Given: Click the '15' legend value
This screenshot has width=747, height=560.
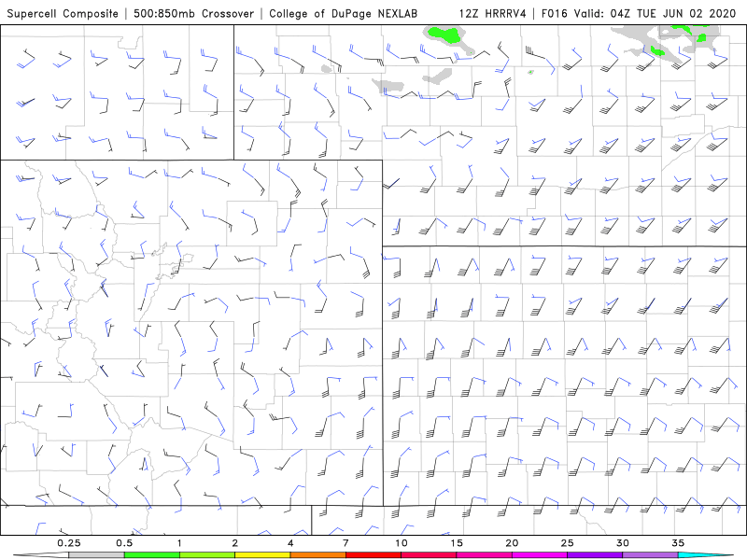Looking at the screenshot, I should click(457, 543).
